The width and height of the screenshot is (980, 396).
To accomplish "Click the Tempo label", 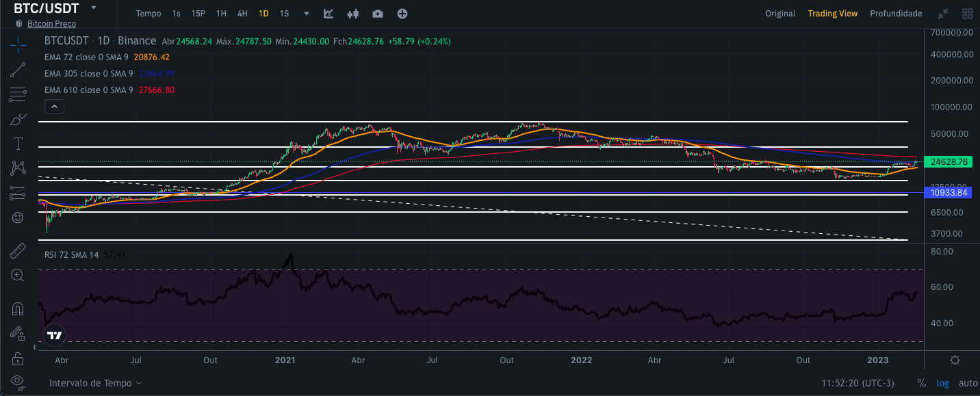I will (149, 14).
